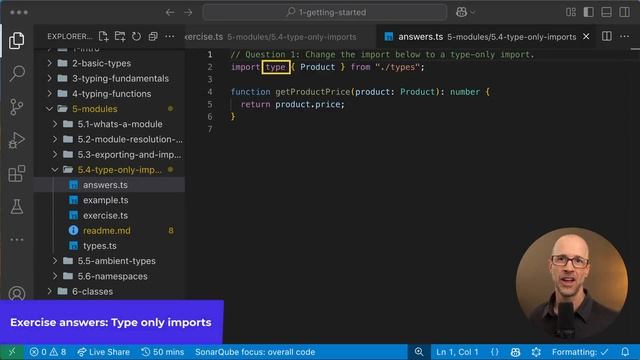This screenshot has height=360, width=640.
Task: Customize layout icon in title bar
Action: pos(571,12)
